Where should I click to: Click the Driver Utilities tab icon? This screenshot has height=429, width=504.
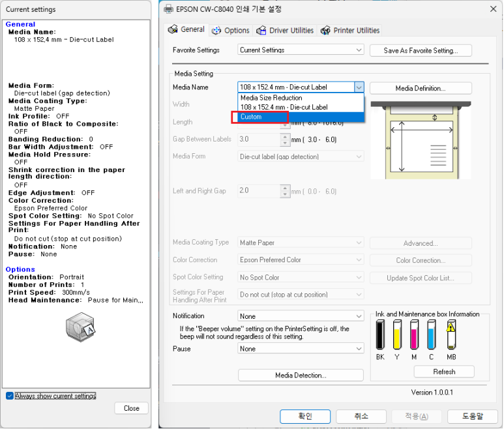click(x=261, y=31)
